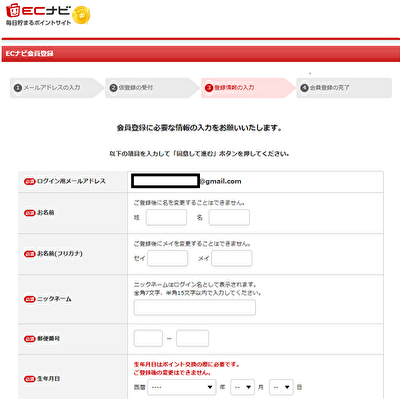Focus the セイ furigana field
Screen dimensions: 400x400
[x=168, y=258]
